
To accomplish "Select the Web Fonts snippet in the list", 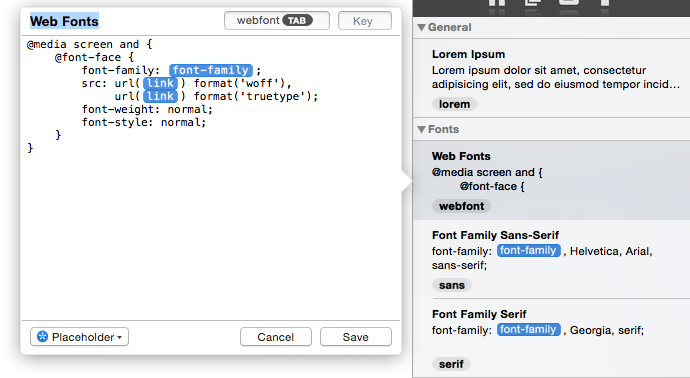I will [x=551, y=181].
